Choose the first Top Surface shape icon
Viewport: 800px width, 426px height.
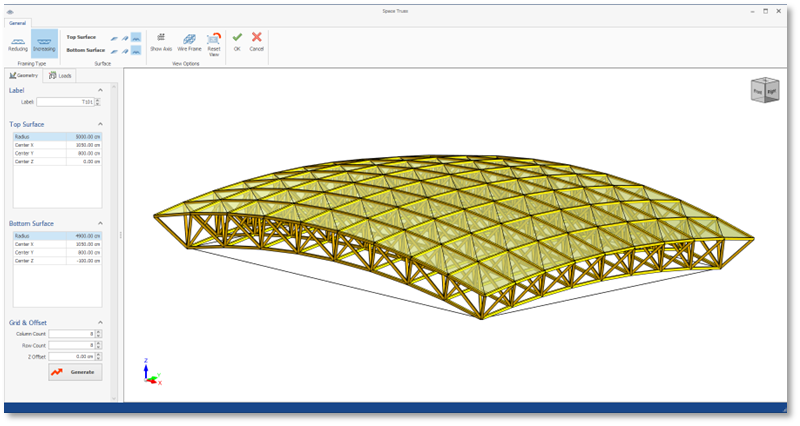point(114,37)
